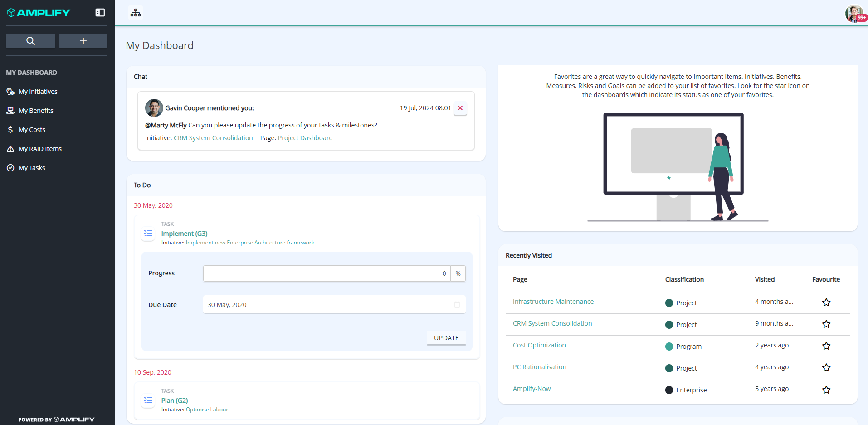Open Implement new Enterprise Architecture framework initiative
868x425 pixels.
tap(250, 243)
